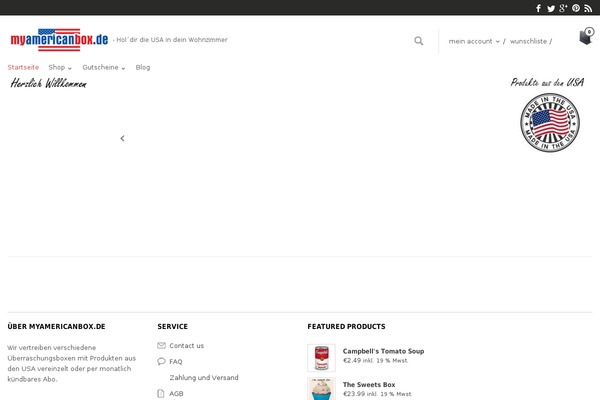The image size is (600, 400).
Task: Click the site tagline text
Action: [x=170, y=40]
